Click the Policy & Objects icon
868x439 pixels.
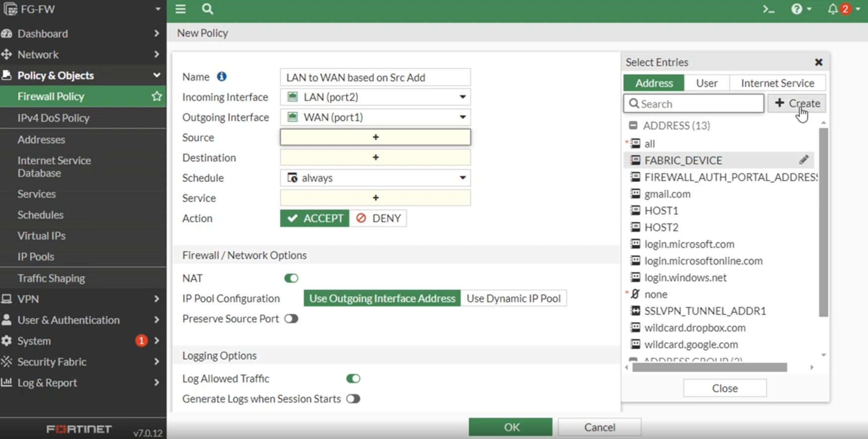6,75
